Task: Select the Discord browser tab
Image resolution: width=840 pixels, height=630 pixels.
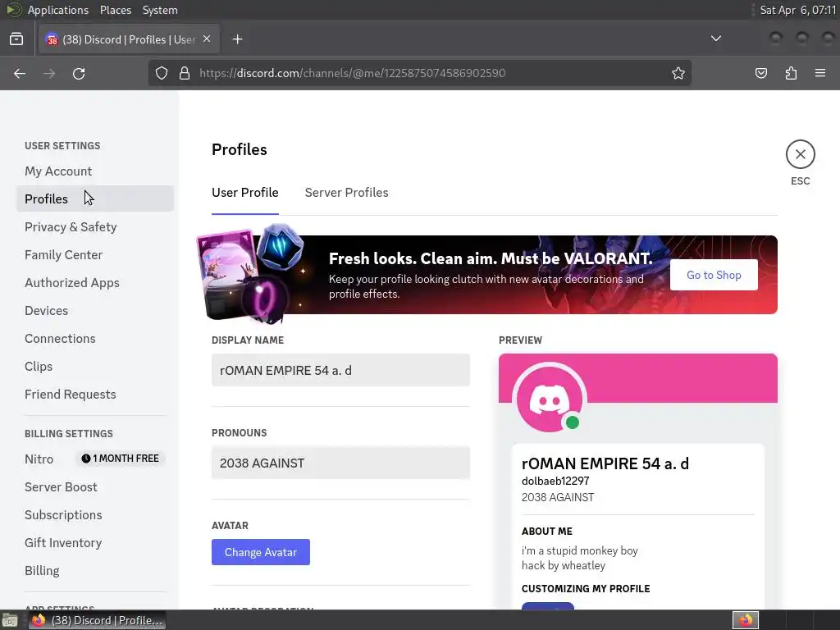Action: click(129, 39)
